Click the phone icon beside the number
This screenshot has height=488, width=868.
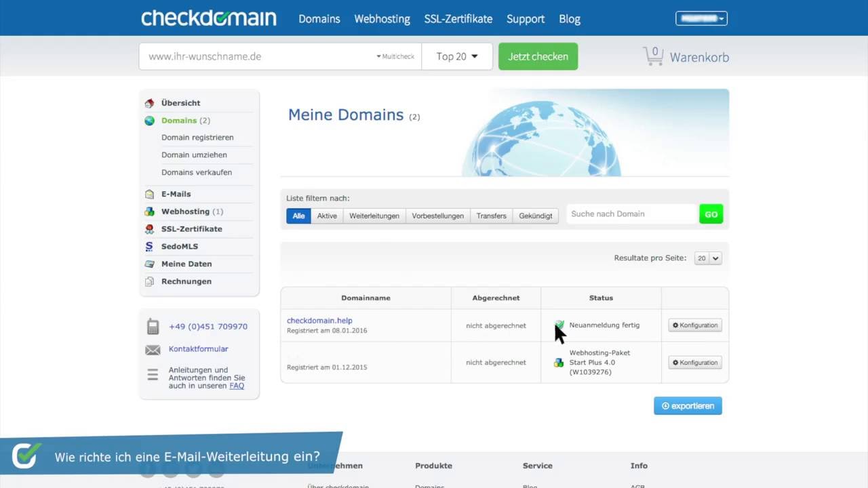click(153, 327)
